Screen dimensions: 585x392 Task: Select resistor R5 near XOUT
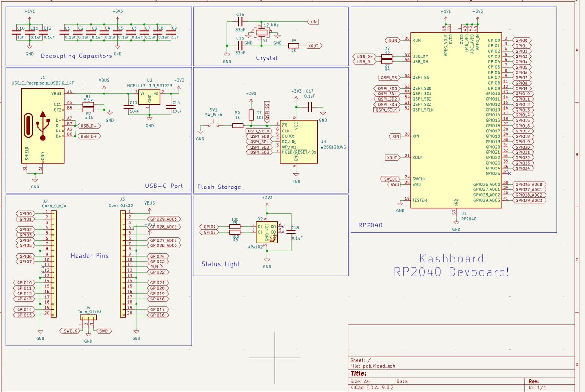point(293,46)
